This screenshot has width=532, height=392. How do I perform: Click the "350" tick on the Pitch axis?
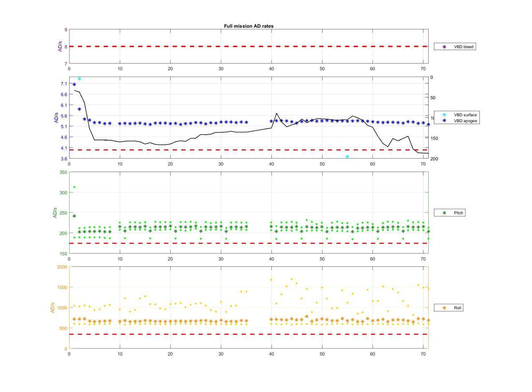[x=63, y=172]
